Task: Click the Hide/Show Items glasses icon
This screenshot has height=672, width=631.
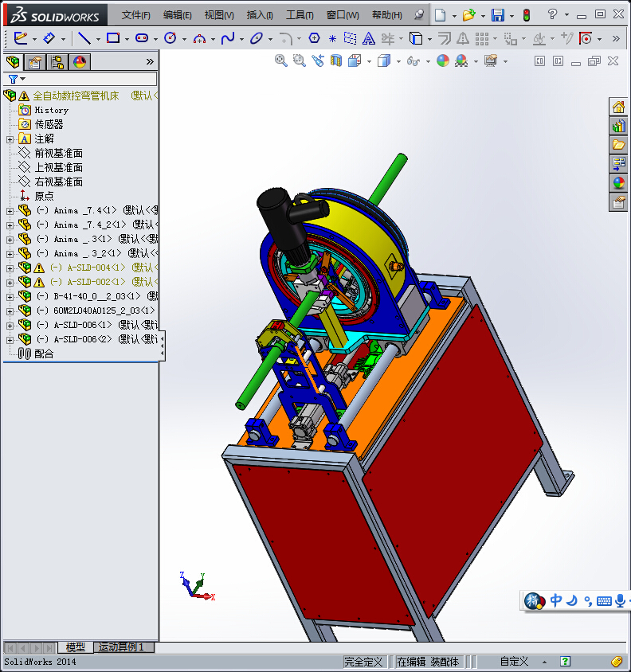Action: click(x=413, y=61)
